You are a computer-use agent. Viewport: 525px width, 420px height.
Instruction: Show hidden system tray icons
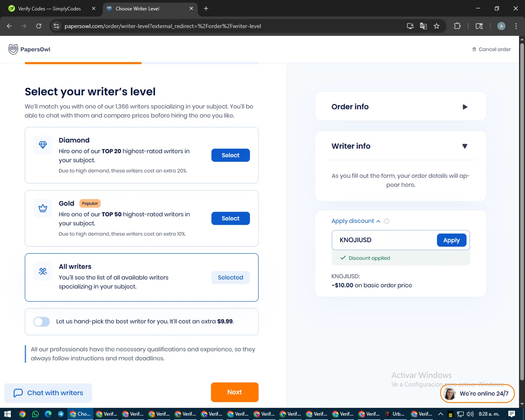click(x=441, y=414)
